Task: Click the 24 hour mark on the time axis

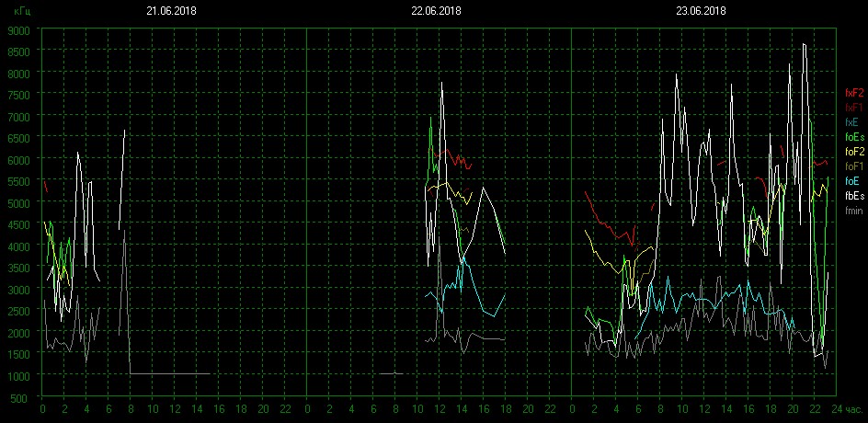Action: (835, 409)
